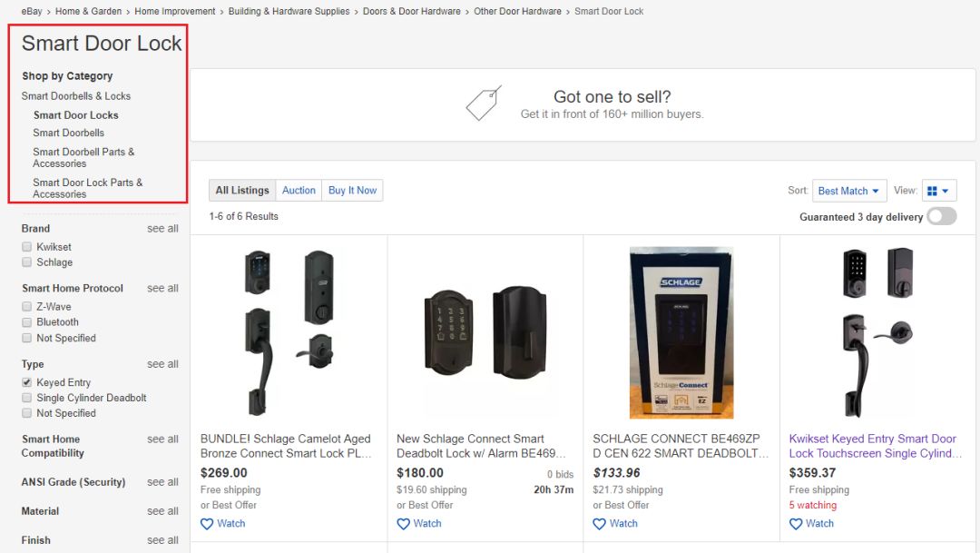The width and height of the screenshot is (980, 553).
Task: Click the price tag sell icon
Action: click(484, 104)
